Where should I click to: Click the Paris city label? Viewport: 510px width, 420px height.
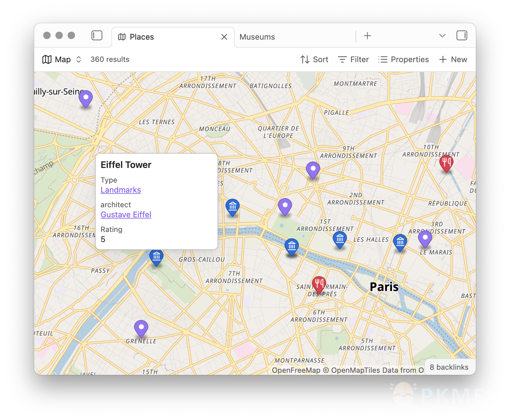[x=384, y=287]
